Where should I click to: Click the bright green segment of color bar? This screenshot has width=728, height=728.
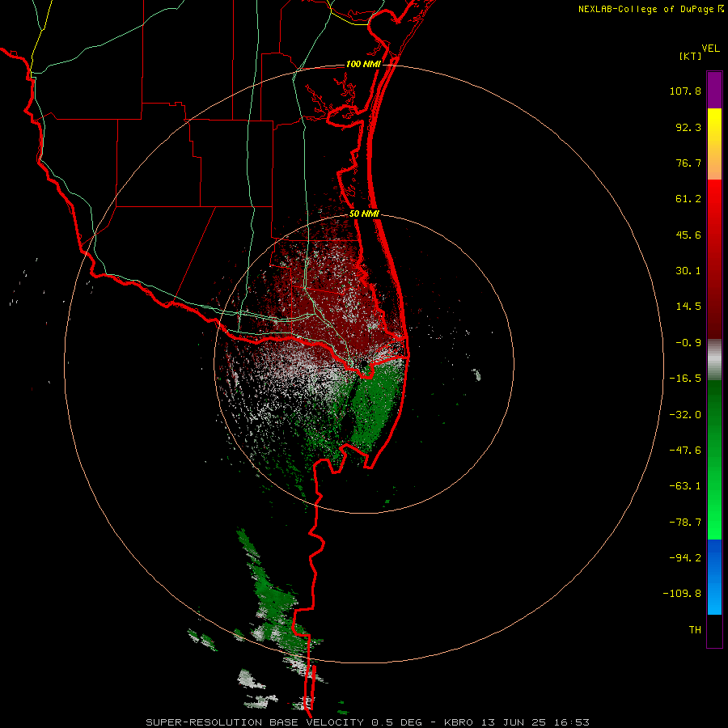pyautogui.click(x=714, y=459)
